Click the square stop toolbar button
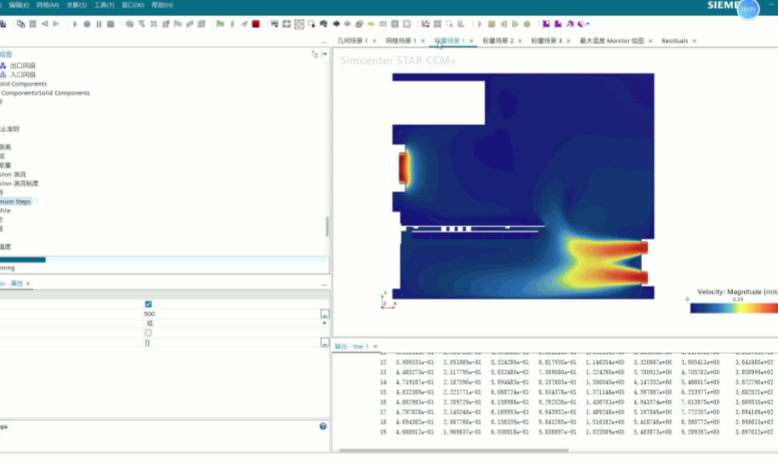778x464 pixels. coord(111,24)
